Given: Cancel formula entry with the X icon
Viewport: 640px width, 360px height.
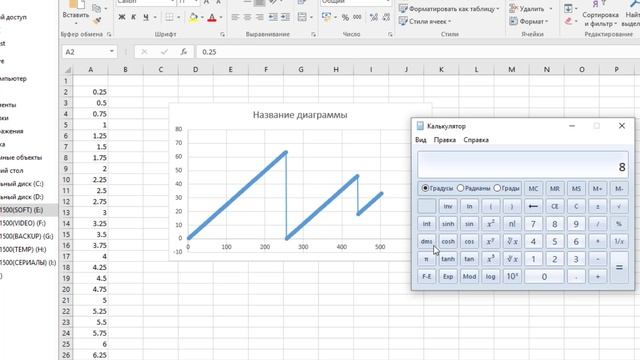Looking at the screenshot, I should coord(144,52).
